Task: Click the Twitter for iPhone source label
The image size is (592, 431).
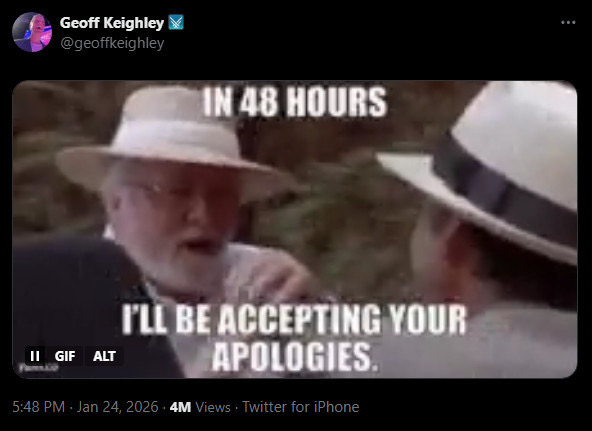Action: click(301, 407)
